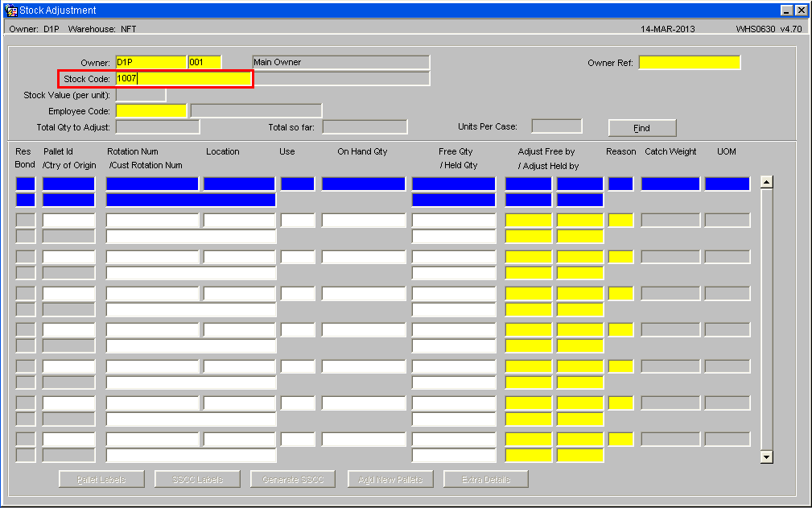Viewport: 812px width, 508px height.
Task: Click the Extra Details button
Action: (486, 479)
